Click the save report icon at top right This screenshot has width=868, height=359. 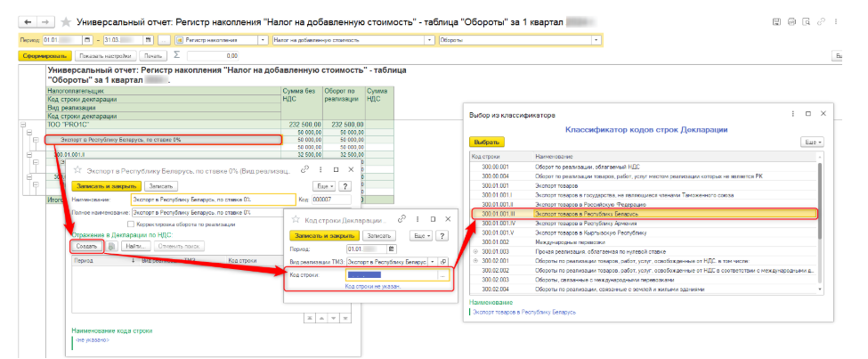(777, 20)
